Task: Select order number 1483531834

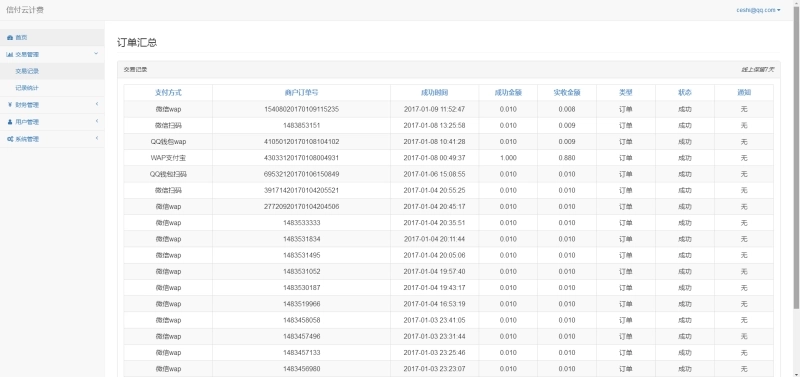Action: coord(302,239)
